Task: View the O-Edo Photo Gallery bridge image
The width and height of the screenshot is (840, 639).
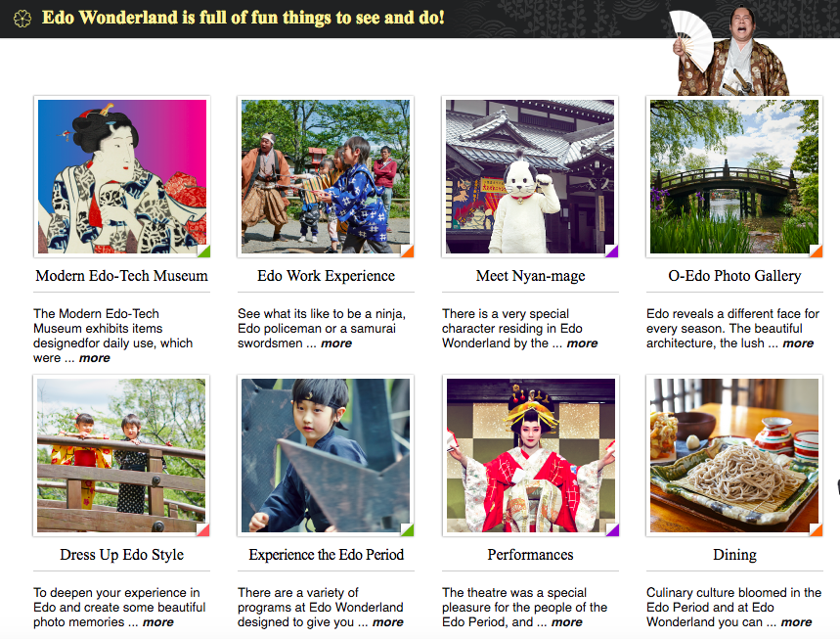Action: (x=734, y=176)
